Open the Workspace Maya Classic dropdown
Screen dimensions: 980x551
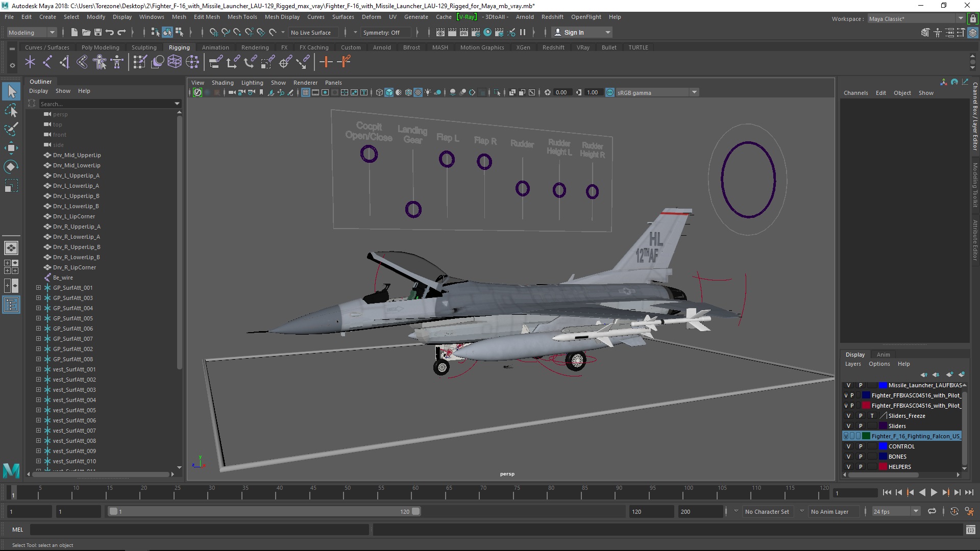point(916,18)
